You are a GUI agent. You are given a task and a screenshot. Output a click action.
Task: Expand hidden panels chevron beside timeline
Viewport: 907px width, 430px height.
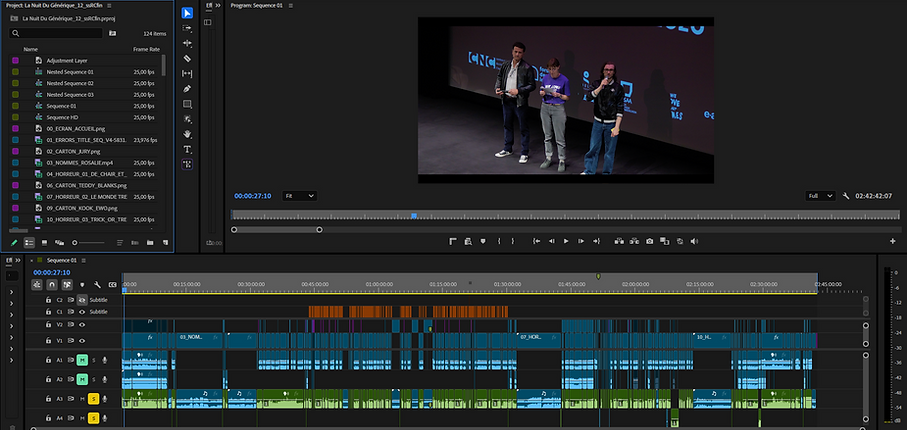pos(17,260)
